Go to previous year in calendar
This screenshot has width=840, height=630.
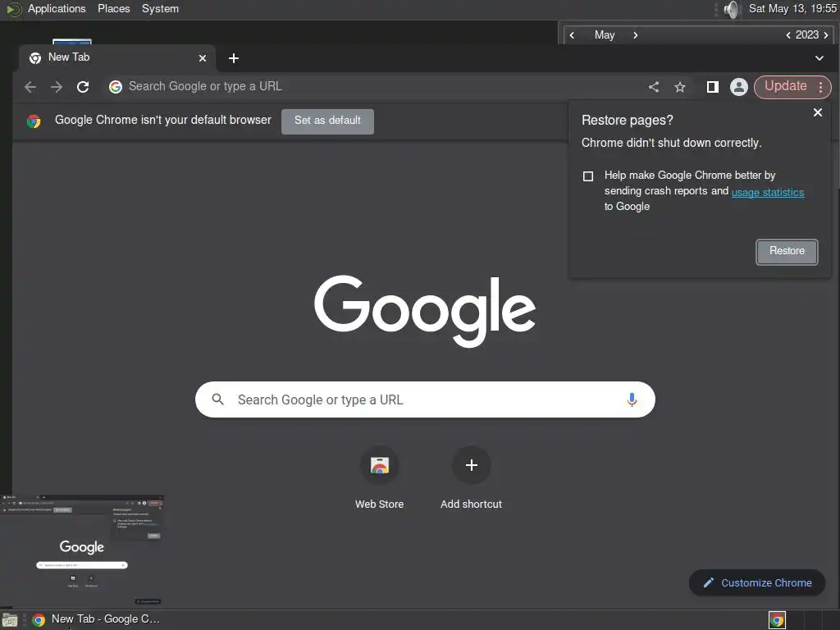[x=788, y=35]
